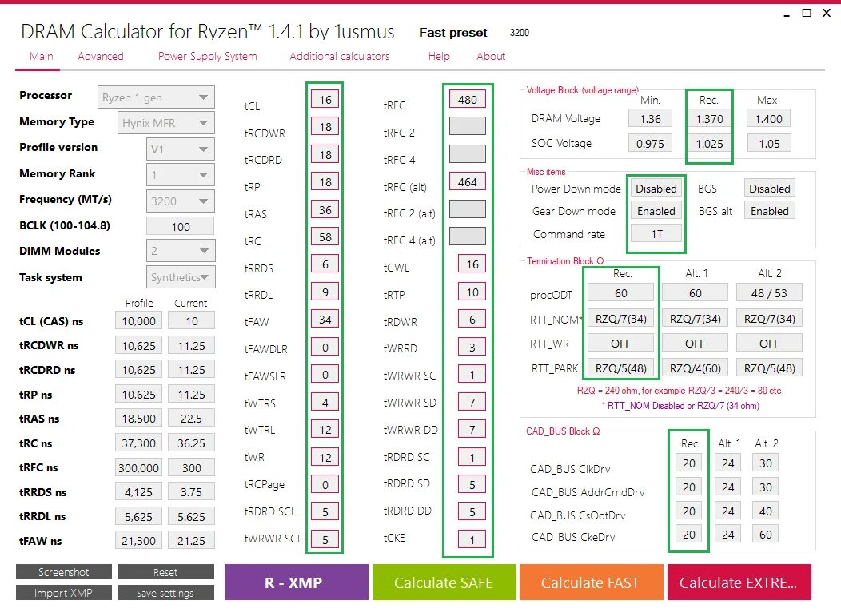Switch to the Advanced tab

coord(101,56)
